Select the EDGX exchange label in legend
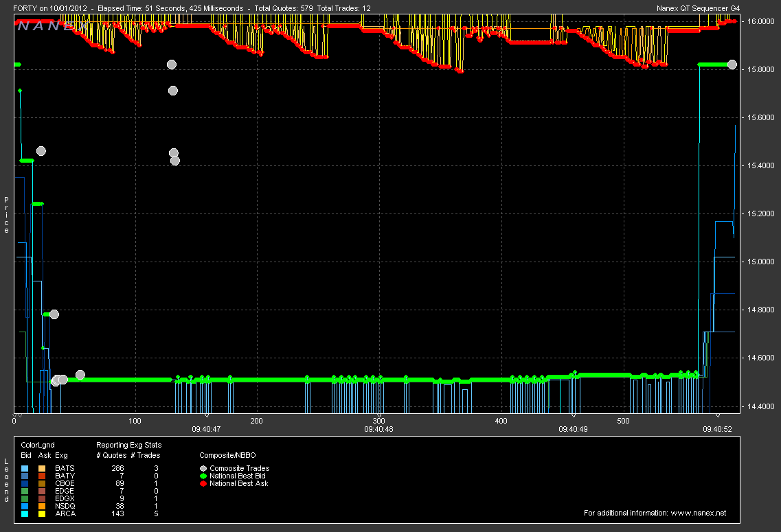This screenshot has height=532, width=781. tap(65, 498)
